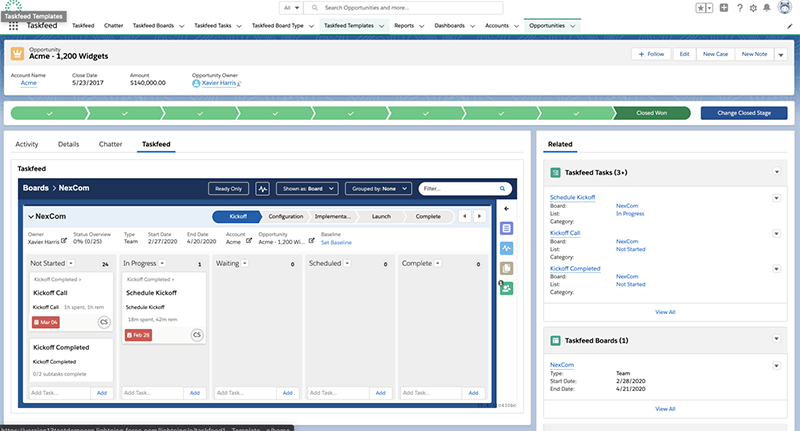Click the Taskfeed Tasks related list icon

tap(556, 173)
